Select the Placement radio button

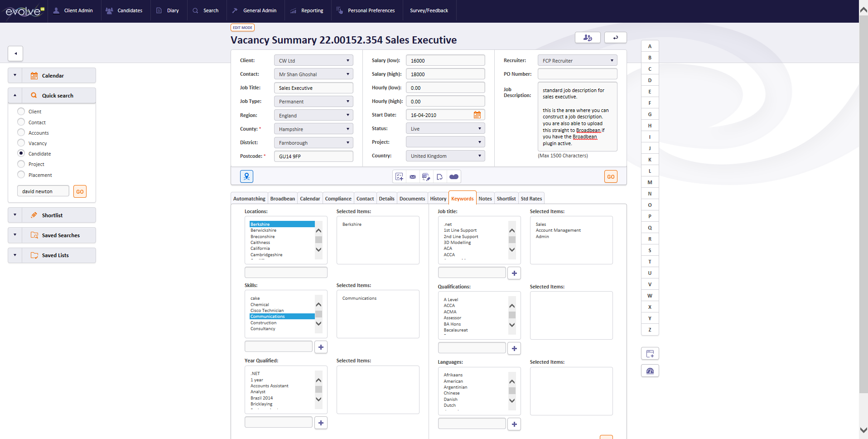[x=21, y=175]
